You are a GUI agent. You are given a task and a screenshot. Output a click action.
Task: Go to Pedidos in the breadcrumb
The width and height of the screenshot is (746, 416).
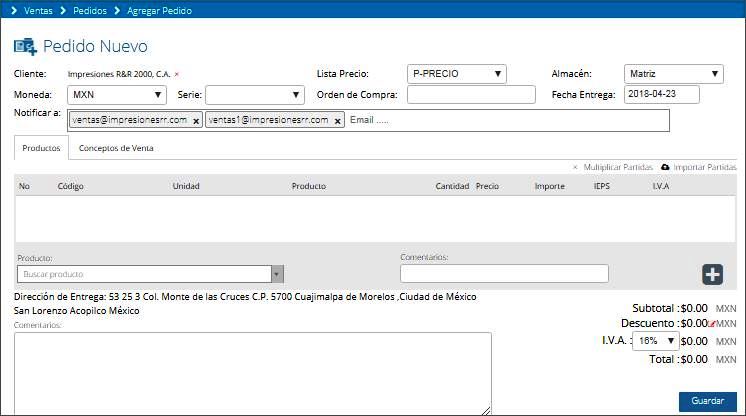90,10
